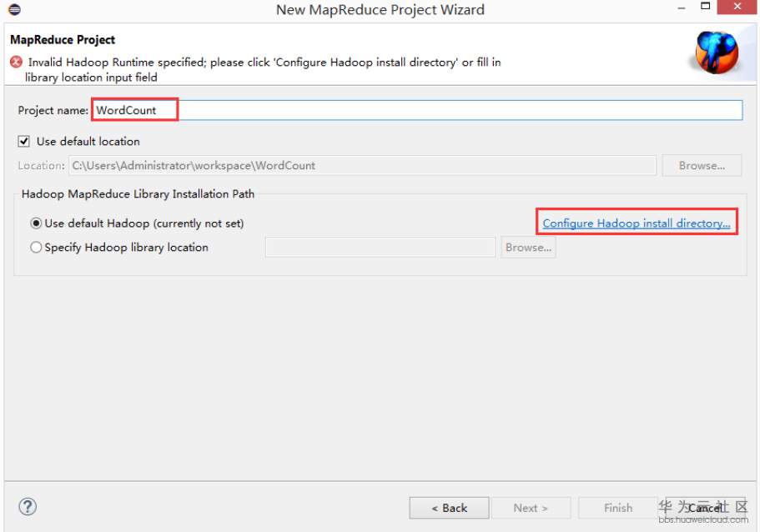The width and height of the screenshot is (760, 532).
Task: Cancel the wizard dialog
Action: coord(705,508)
